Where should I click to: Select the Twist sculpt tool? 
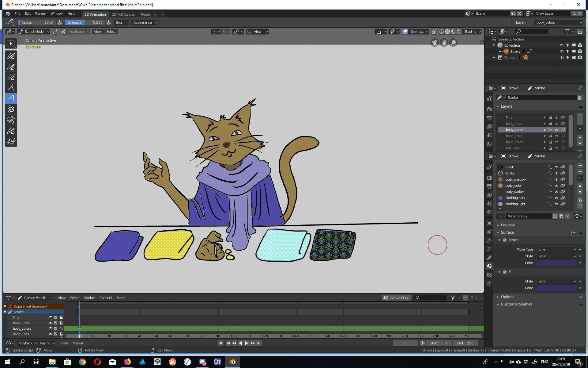11,109
